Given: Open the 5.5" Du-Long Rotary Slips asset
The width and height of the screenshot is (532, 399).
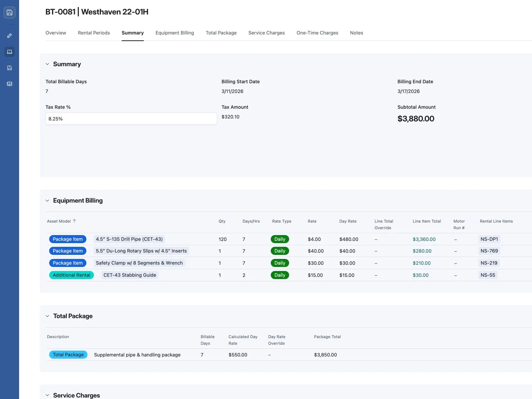Looking at the screenshot, I should tap(141, 251).
